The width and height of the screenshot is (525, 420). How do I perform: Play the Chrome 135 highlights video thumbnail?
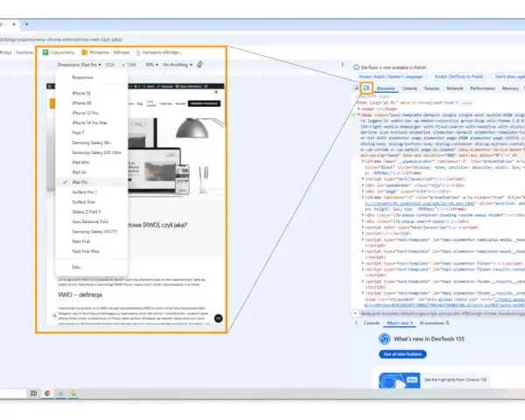point(400,381)
